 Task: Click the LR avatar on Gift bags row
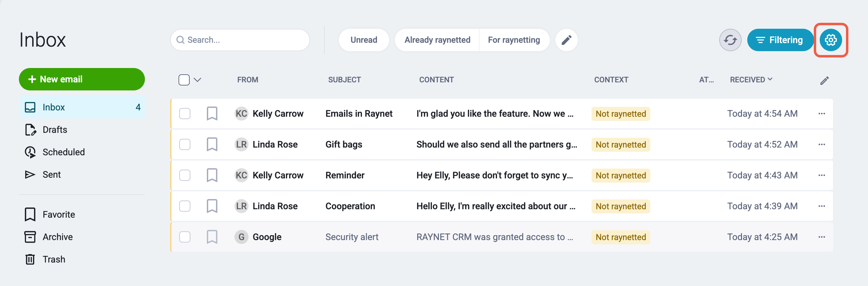[x=241, y=144]
